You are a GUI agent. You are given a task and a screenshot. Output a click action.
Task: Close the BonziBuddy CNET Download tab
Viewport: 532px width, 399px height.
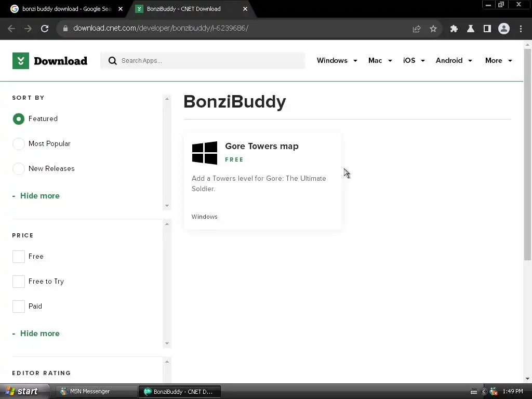[x=245, y=9]
